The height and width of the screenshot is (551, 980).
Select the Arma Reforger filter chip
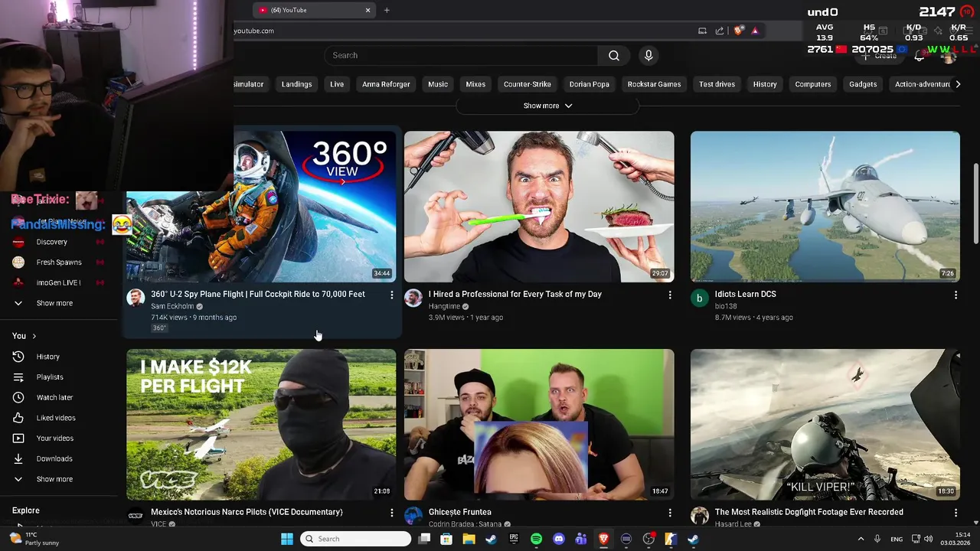pyautogui.click(x=386, y=84)
